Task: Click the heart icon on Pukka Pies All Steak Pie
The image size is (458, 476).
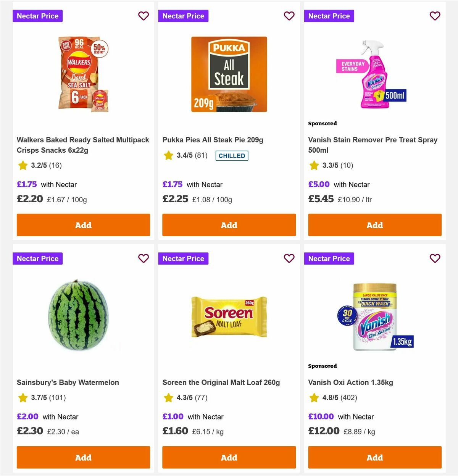Action: [289, 16]
